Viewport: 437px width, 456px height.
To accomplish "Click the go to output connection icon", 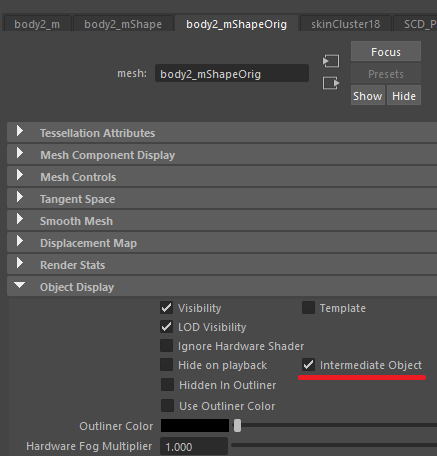I will pyautogui.click(x=331, y=83).
